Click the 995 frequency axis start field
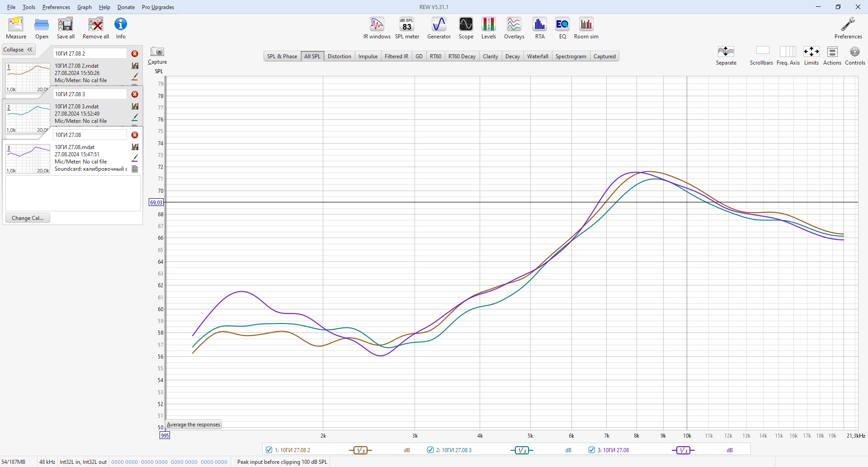 (x=165, y=435)
